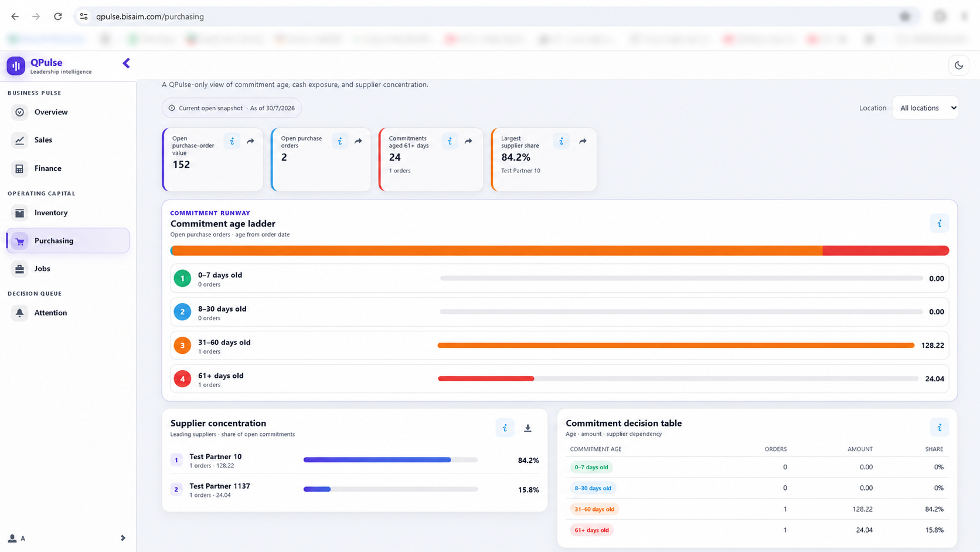Select the Finance calculator icon
This screenshot has height=552, width=980.
[x=19, y=168]
